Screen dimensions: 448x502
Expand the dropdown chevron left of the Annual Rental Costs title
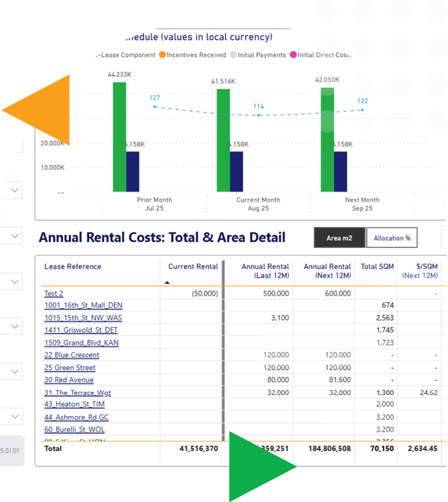15,236
